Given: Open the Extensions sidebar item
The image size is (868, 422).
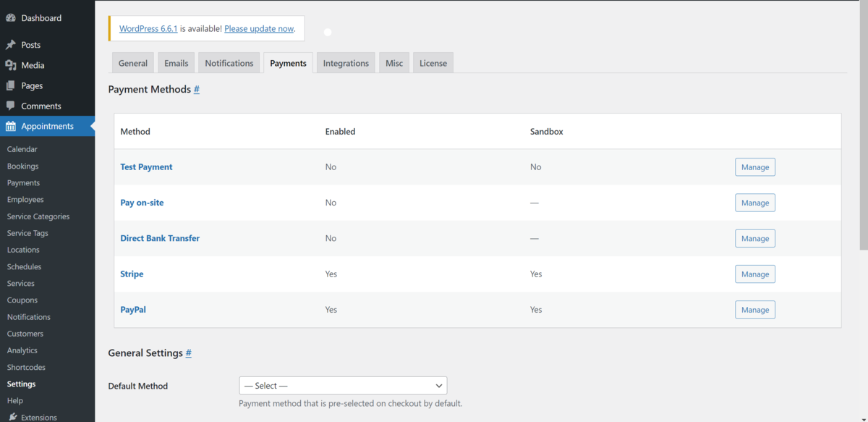Looking at the screenshot, I should coord(39,418).
